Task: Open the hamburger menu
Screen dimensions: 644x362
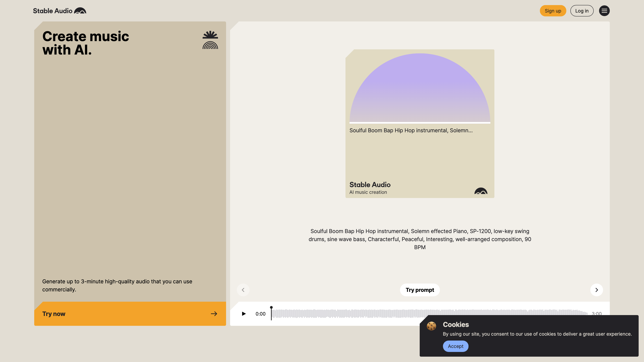Action: 604,11
